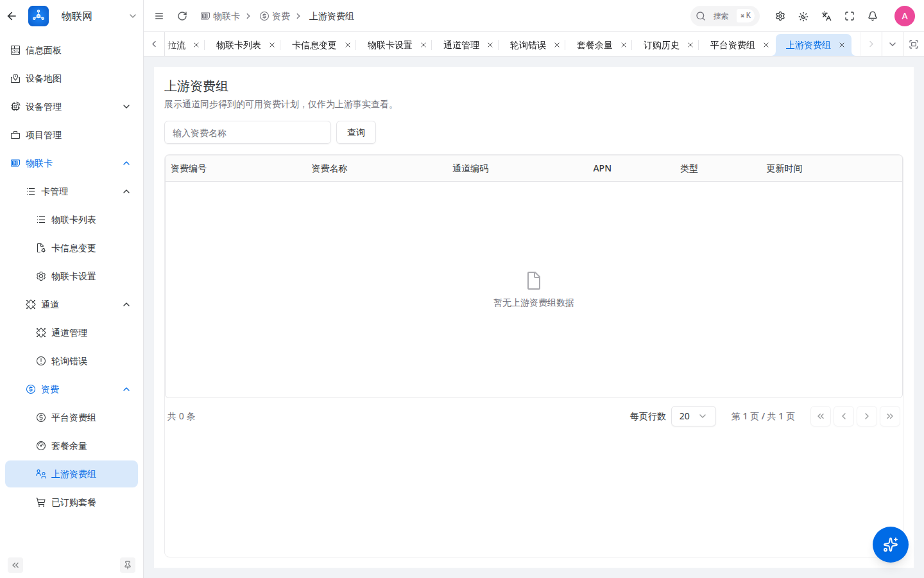Screen dimensions: 924x578
Task: Open the settings gear in top bar
Action: coord(780,16)
